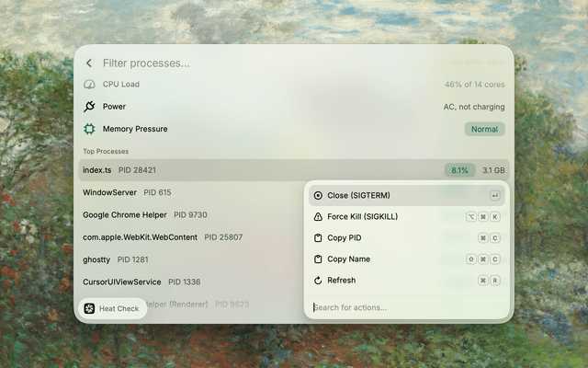The height and width of the screenshot is (368, 588).
Task: Click the K key badge for Force Kill
Action: pos(495,217)
